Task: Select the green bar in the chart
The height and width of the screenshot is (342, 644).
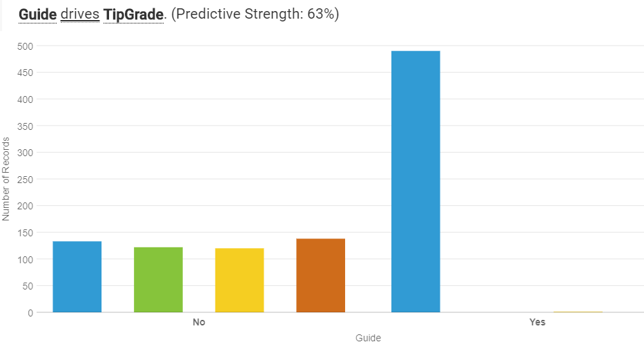Action: click(158, 279)
